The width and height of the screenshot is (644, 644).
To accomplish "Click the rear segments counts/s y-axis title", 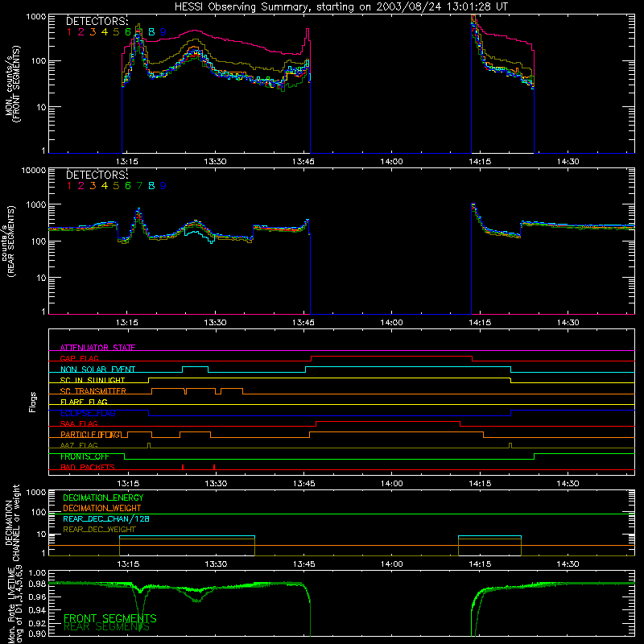I will pos(9,241).
